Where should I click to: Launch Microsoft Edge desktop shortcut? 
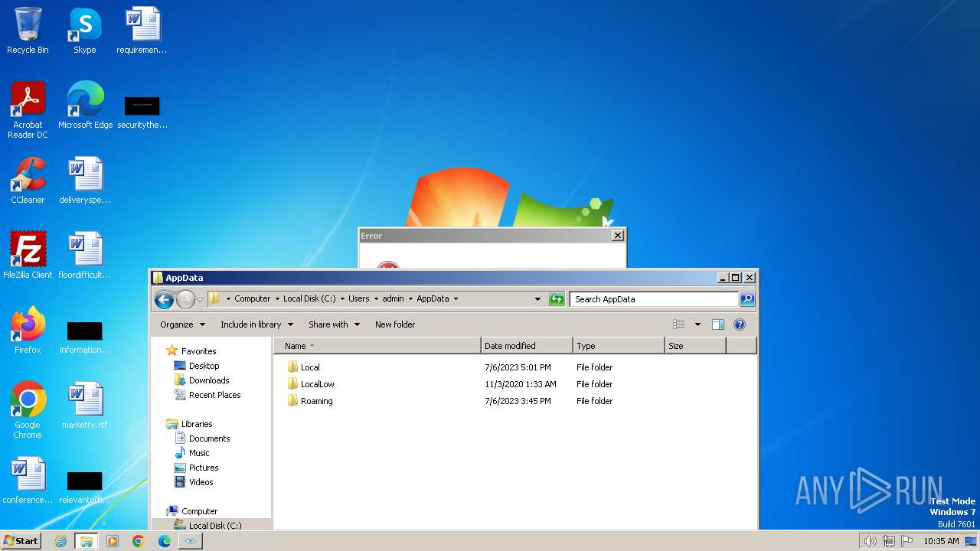coord(85,106)
